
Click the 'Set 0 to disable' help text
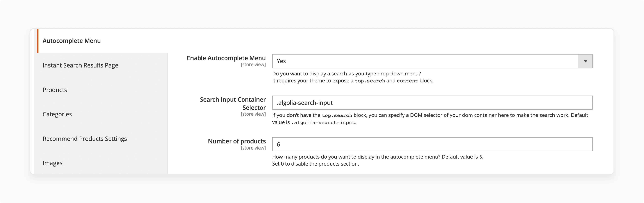[315, 164]
